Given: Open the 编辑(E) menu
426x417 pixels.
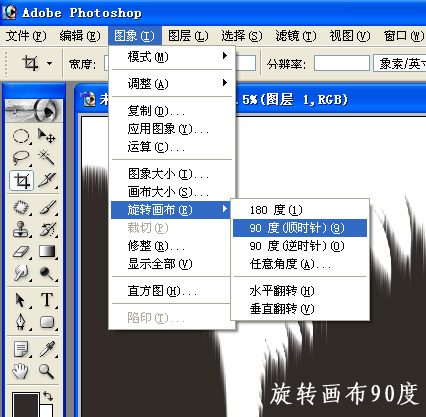Looking at the screenshot, I should pyautogui.click(x=80, y=36).
